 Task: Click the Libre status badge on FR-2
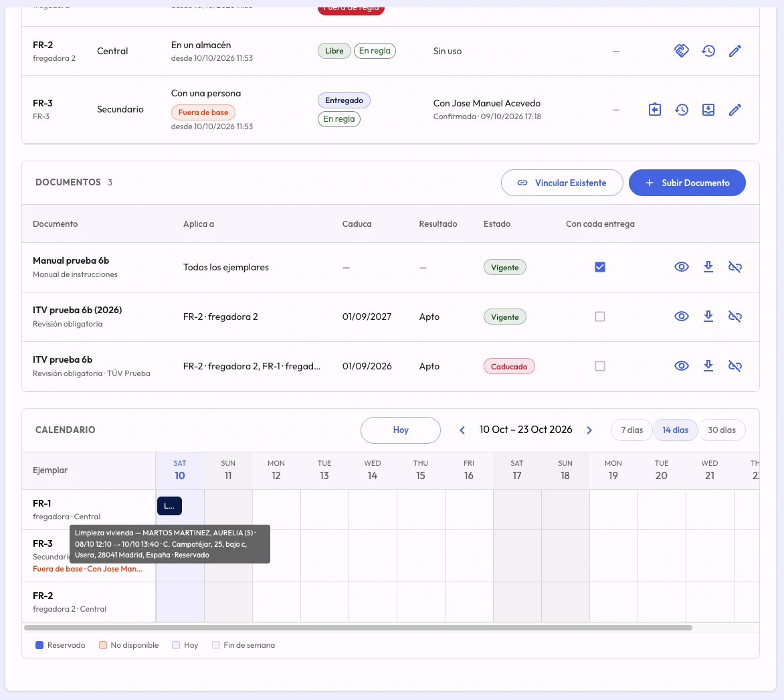tap(334, 51)
